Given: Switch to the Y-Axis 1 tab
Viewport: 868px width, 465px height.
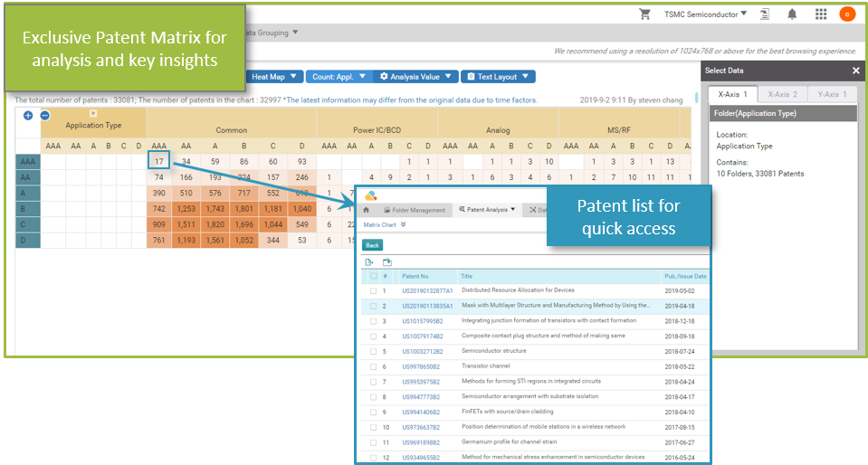Looking at the screenshot, I should pos(832,94).
